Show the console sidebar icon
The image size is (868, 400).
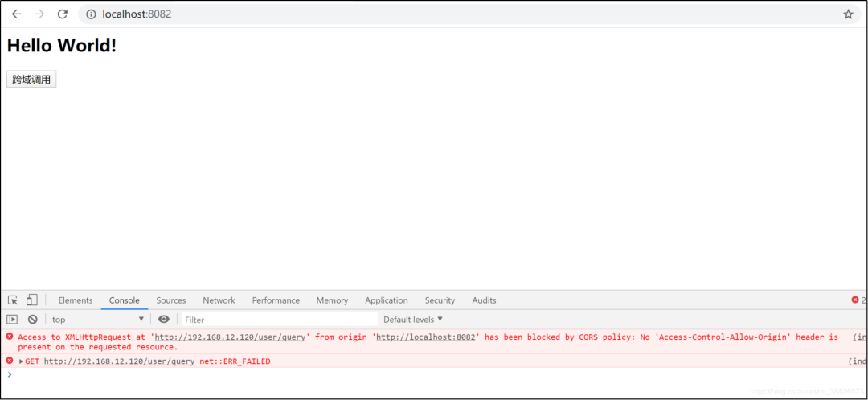tap(12, 319)
